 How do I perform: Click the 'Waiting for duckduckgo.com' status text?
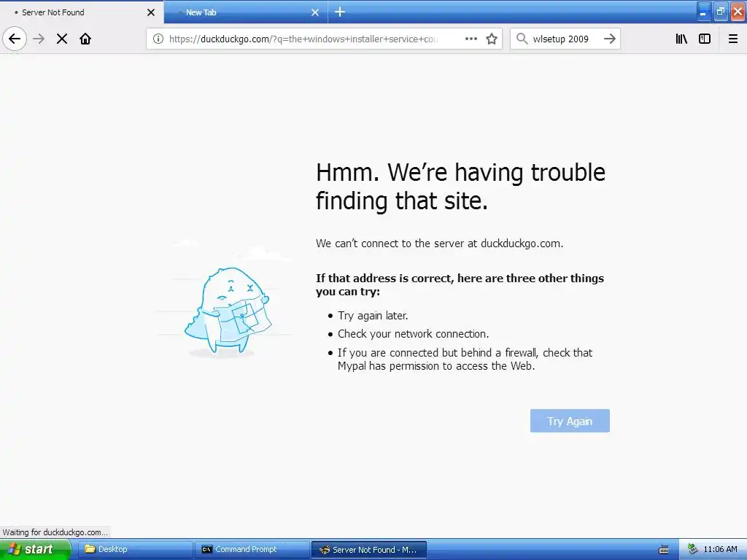[55, 532]
